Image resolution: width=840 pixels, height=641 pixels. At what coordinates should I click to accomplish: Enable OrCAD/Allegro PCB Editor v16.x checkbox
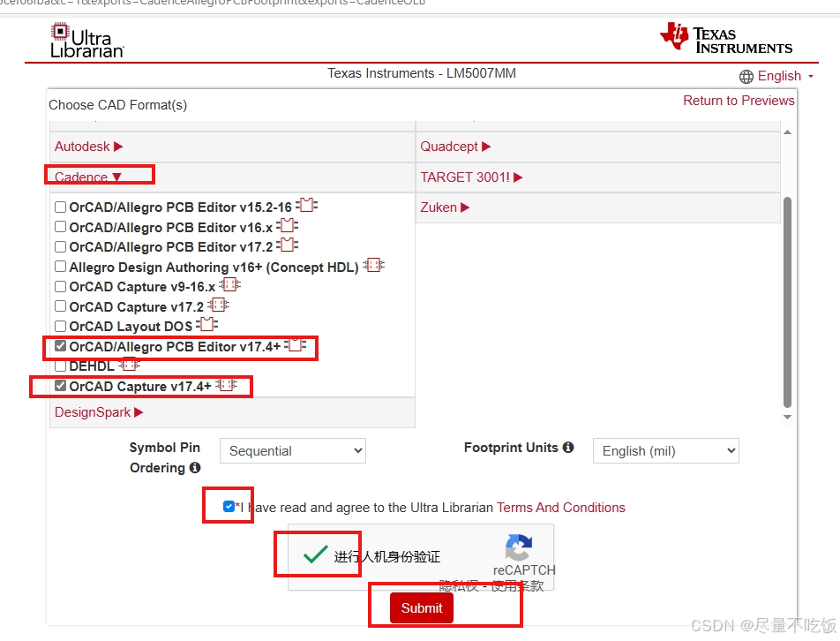(x=61, y=227)
